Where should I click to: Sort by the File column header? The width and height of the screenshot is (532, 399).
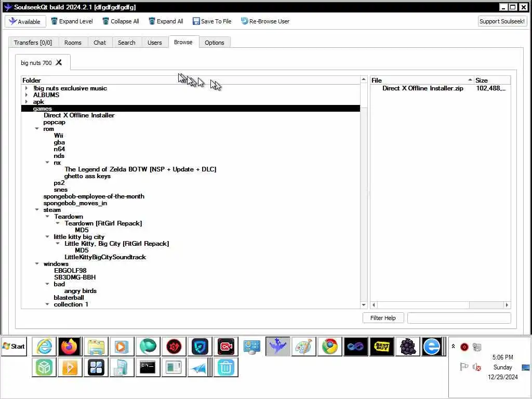(422, 81)
